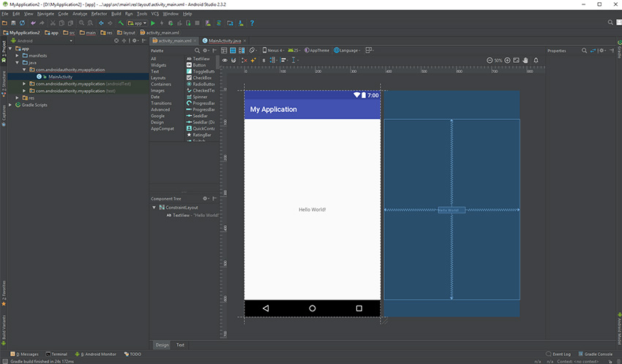The width and height of the screenshot is (622, 364).
Task: Toggle Show Constraints eye icon
Action: point(225,60)
